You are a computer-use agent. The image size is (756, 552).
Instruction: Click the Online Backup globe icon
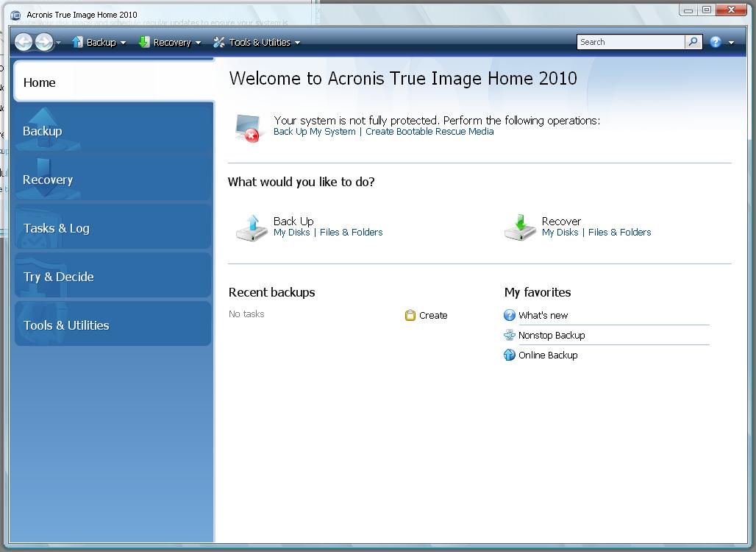point(510,355)
